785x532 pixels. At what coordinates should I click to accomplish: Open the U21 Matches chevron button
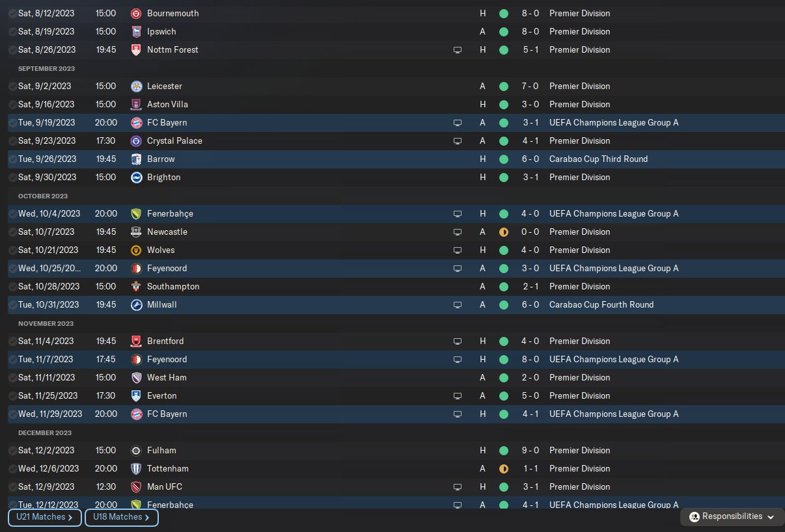[x=45, y=517]
